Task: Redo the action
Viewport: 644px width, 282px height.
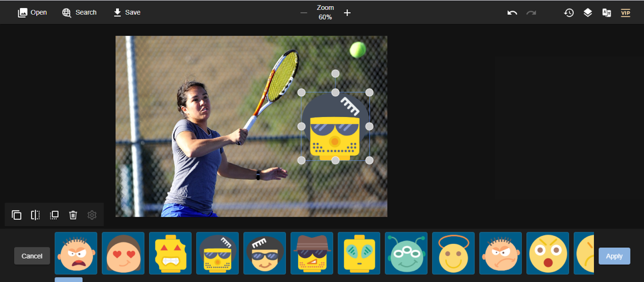Action: tap(531, 13)
